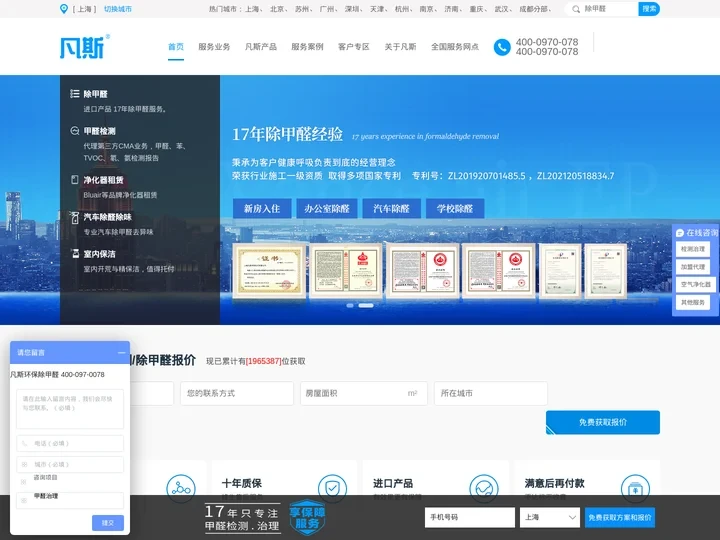
Task: Focus the 电话（必填）field
Action: [x=70, y=444]
